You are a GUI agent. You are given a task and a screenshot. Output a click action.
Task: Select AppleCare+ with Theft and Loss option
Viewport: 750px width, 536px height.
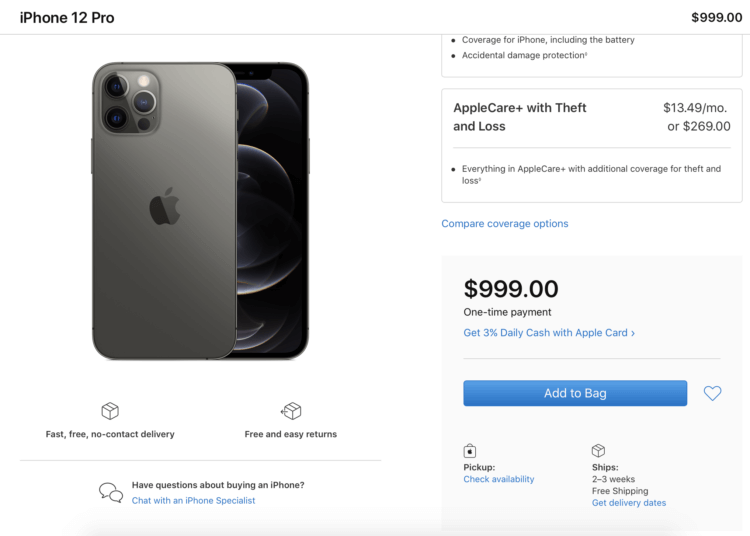coord(592,145)
